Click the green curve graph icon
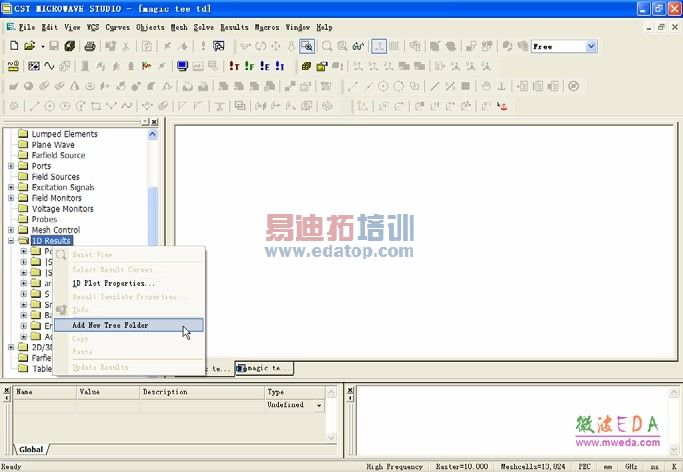This screenshot has width=683, height=472. [x=358, y=46]
